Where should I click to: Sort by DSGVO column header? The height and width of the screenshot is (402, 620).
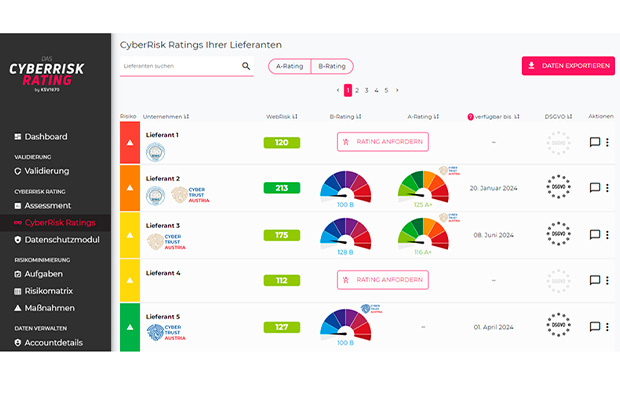point(557,117)
